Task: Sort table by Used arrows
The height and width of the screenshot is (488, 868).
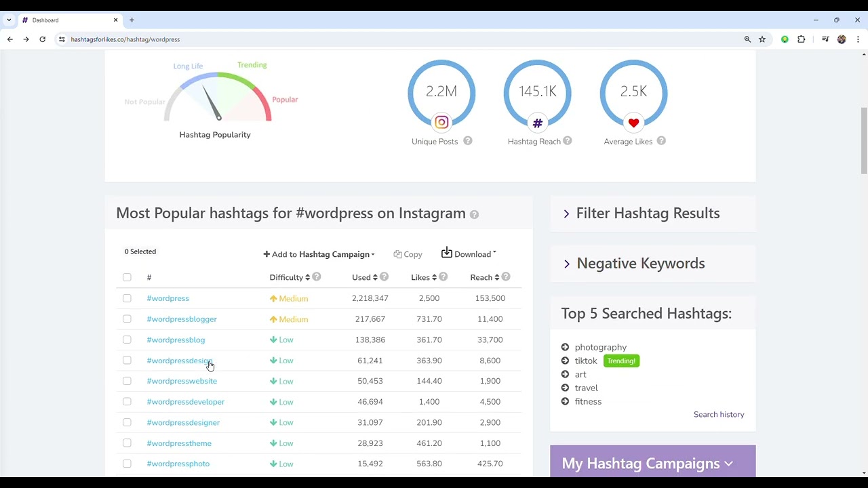Action: coord(375,277)
